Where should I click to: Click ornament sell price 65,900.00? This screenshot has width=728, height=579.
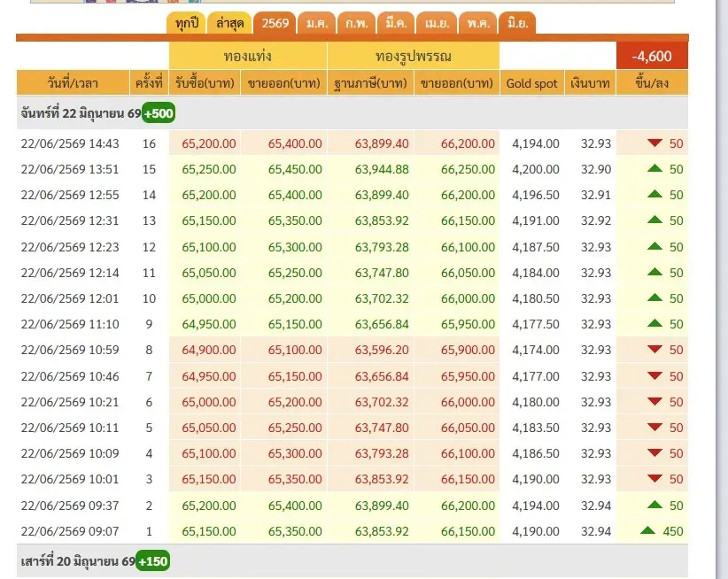pos(468,350)
